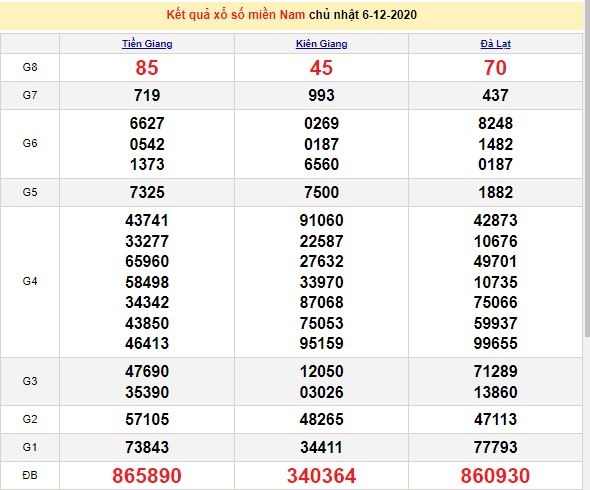Click the ĐB row label
590x490 pixels.
pyautogui.click(x=30, y=475)
